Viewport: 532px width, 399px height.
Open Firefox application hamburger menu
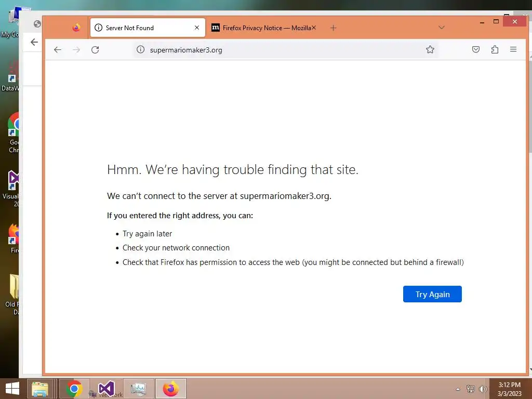click(513, 49)
